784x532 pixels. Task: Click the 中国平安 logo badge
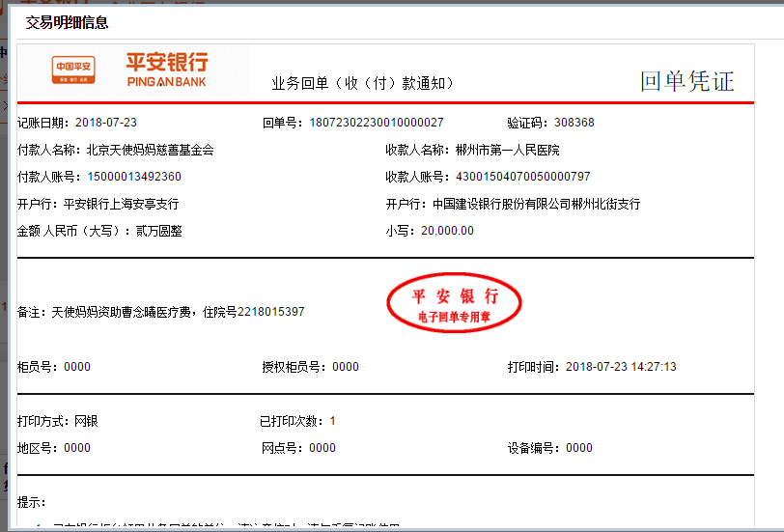coord(73,70)
